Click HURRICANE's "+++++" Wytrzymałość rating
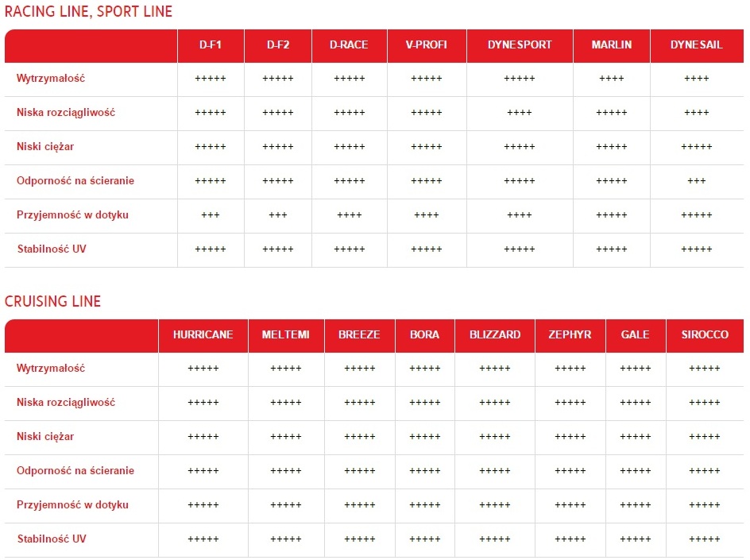The width and height of the screenshot is (750, 560). tap(203, 369)
